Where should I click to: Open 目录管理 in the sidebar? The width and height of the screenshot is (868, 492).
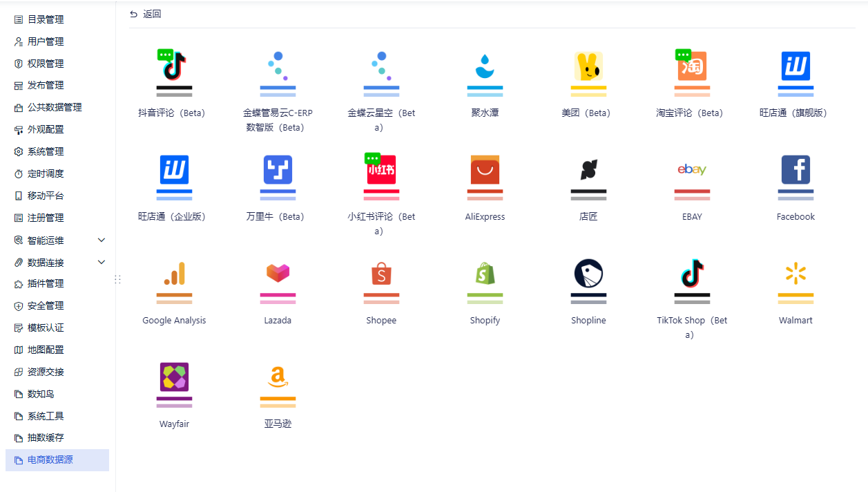(x=57, y=19)
